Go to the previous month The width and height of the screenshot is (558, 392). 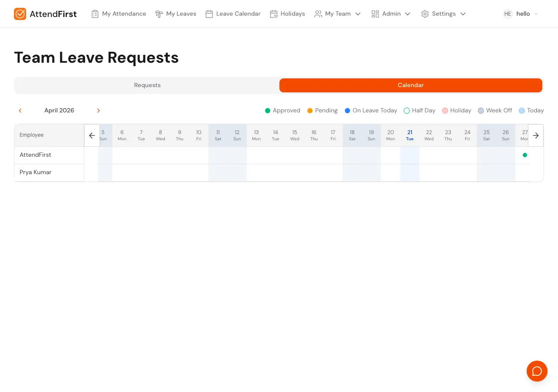20,111
